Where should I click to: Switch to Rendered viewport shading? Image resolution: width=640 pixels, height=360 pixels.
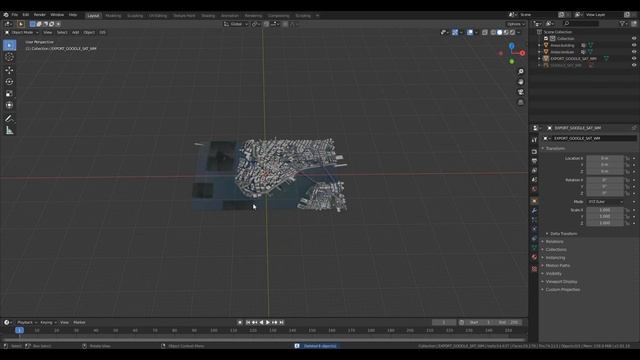[513, 32]
